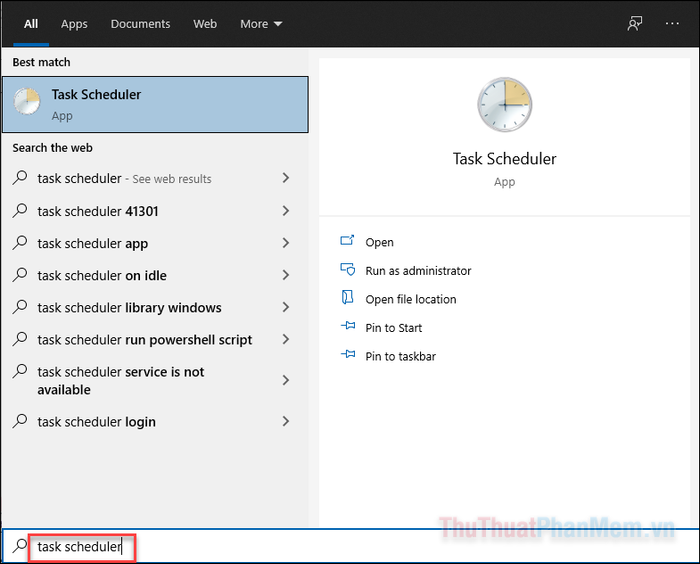This screenshot has height=564, width=700.
Task: Click magnifier icon beside 'task scheduler on idle'
Action: [x=20, y=275]
